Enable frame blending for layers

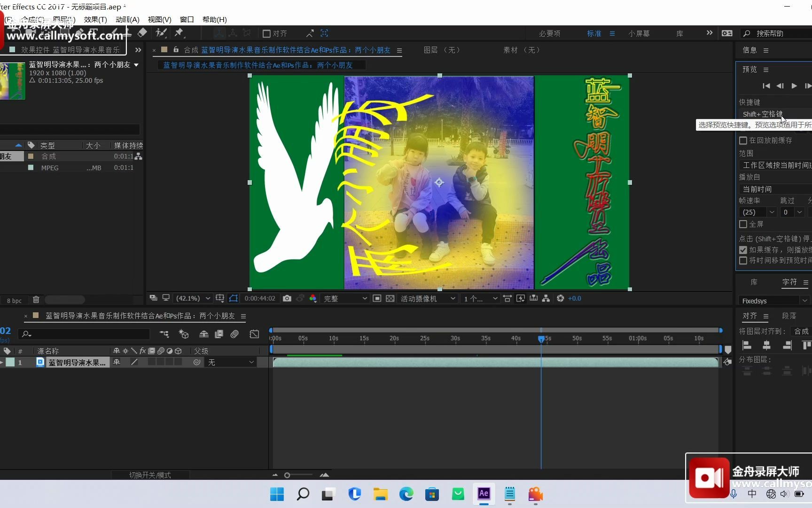click(219, 334)
